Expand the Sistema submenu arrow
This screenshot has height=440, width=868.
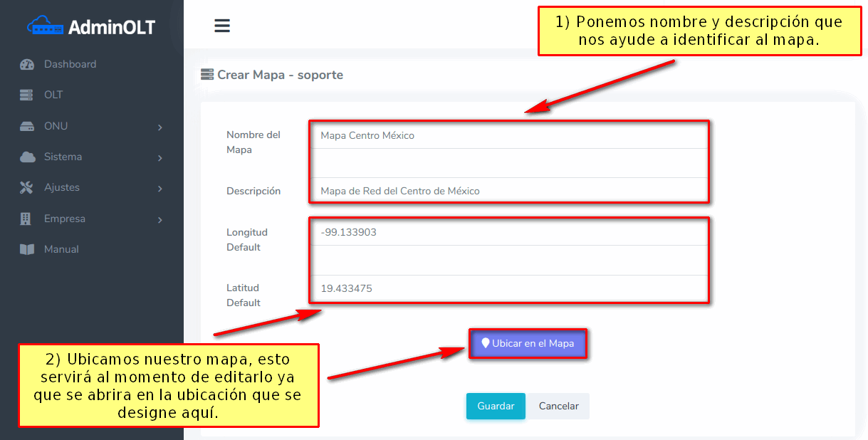160,158
